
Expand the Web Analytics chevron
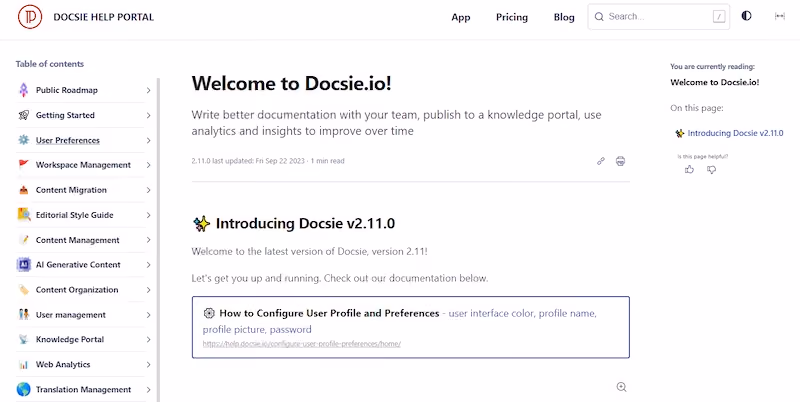tap(148, 365)
